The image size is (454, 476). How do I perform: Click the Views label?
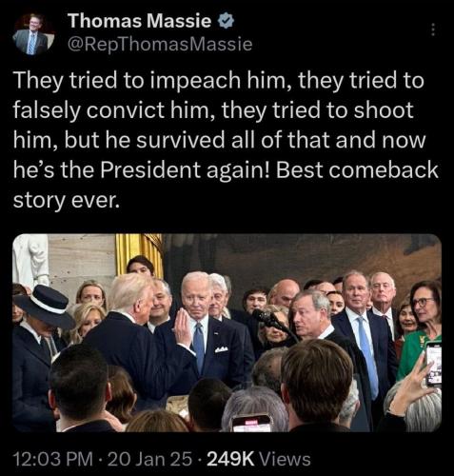285,459
